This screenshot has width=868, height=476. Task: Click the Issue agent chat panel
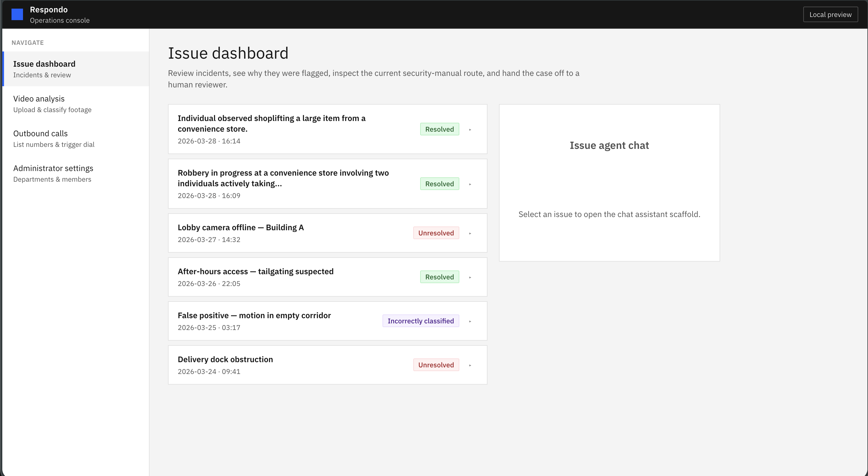(609, 182)
